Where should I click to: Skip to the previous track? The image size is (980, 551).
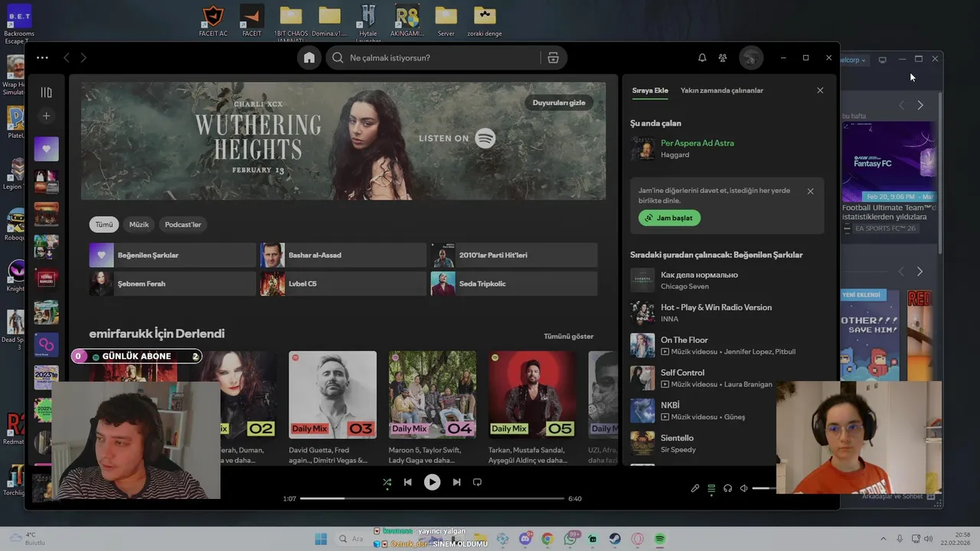point(408,482)
